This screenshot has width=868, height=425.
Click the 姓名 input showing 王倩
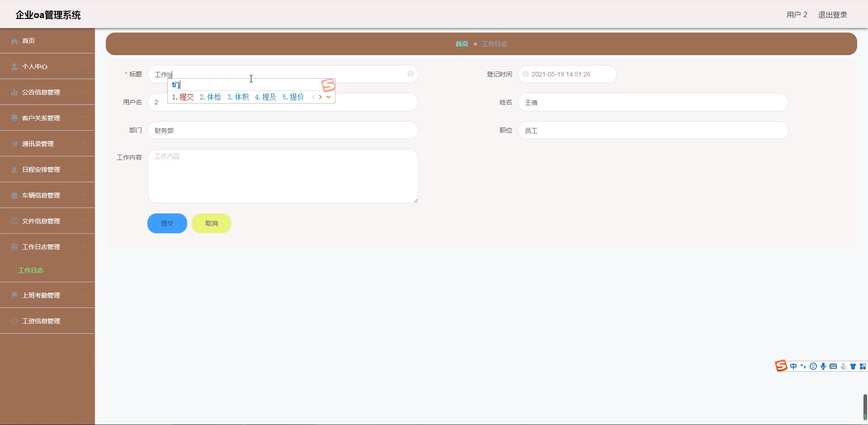(653, 102)
